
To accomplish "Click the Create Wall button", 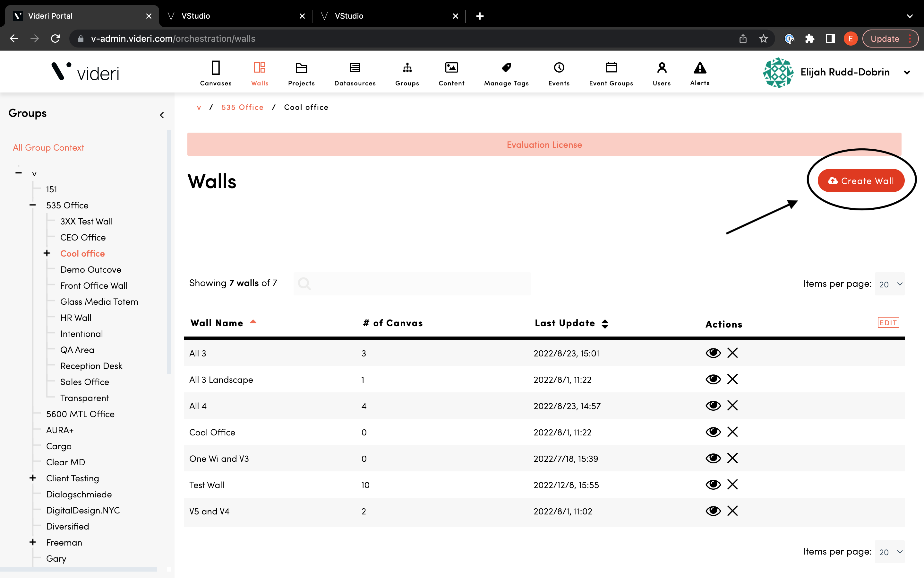I will pos(860,180).
